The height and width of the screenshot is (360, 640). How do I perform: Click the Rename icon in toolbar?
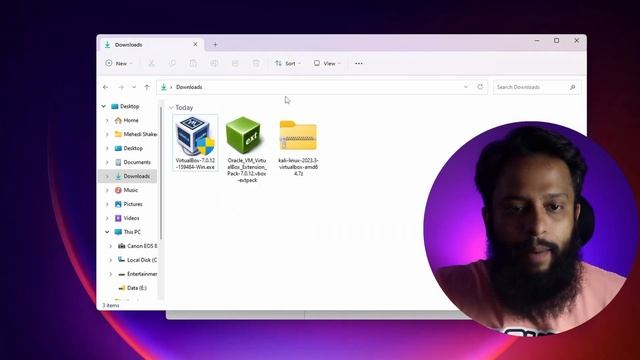pos(214,63)
